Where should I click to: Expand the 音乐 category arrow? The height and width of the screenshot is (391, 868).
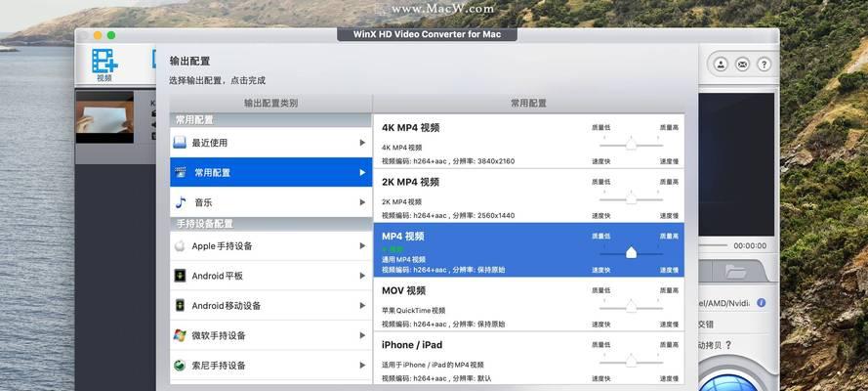pos(362,202)
